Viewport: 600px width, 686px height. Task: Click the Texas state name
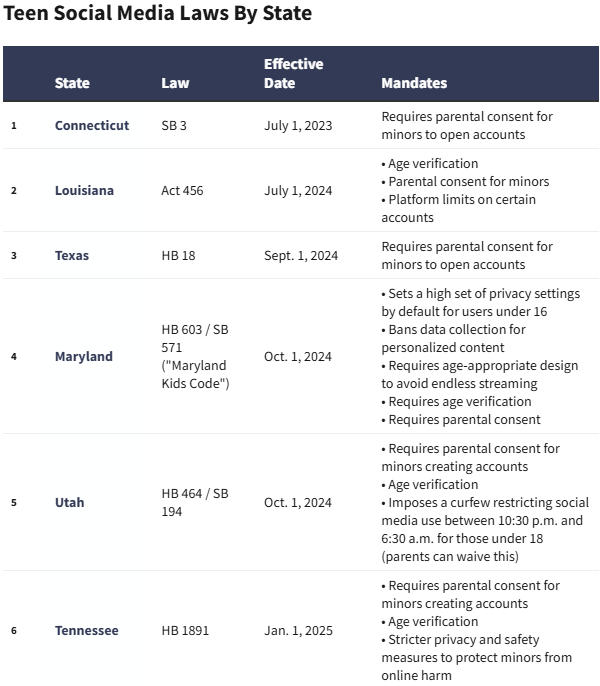[x=72, y=256]
